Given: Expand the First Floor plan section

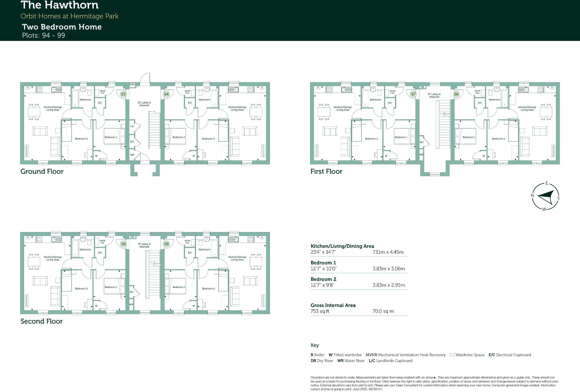Looking at the screenshot, I should click(326, 171).
